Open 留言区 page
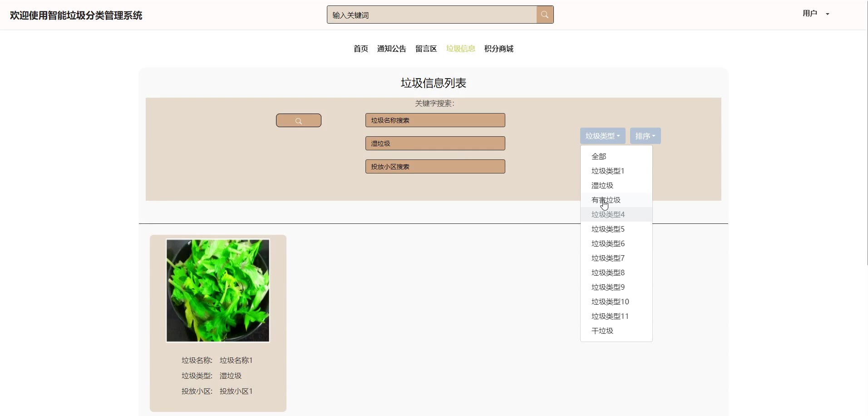 pos(426,49)
